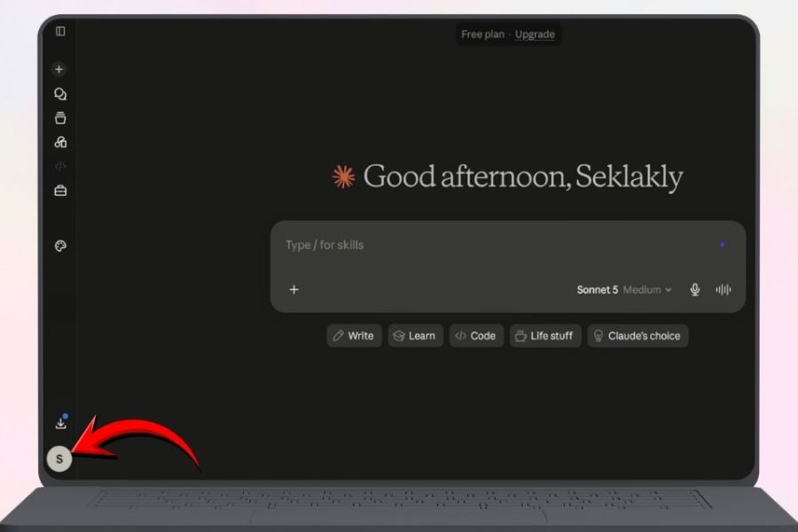Open the Artifacts shapes icon
This screenshot has width=798, height=532.
(60, 142)
